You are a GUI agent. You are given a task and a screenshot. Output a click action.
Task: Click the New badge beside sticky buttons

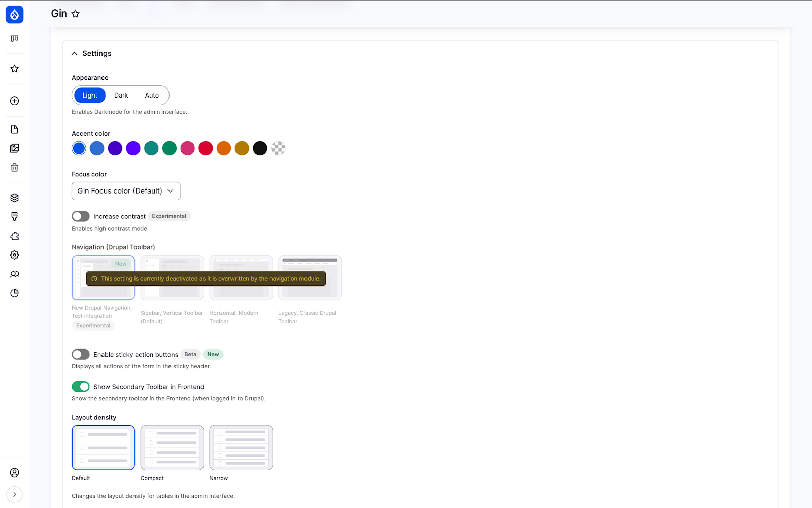click(x=213, y=354)
